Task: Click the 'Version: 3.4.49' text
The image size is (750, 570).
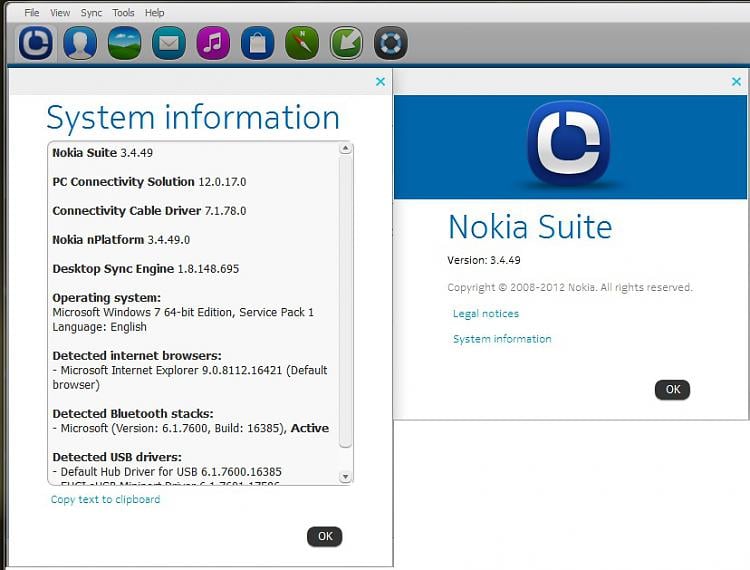Action: (x=484, y=260)
